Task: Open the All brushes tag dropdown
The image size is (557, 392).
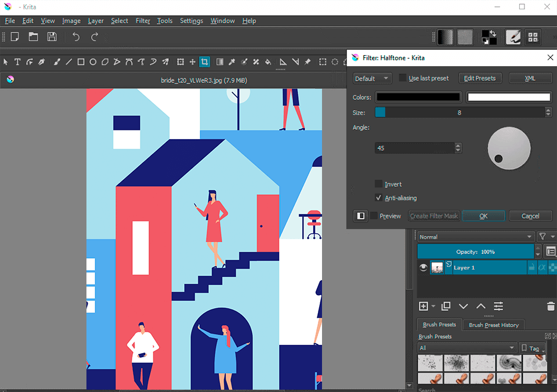Action: pyautogui.click(x=466, y=348)
